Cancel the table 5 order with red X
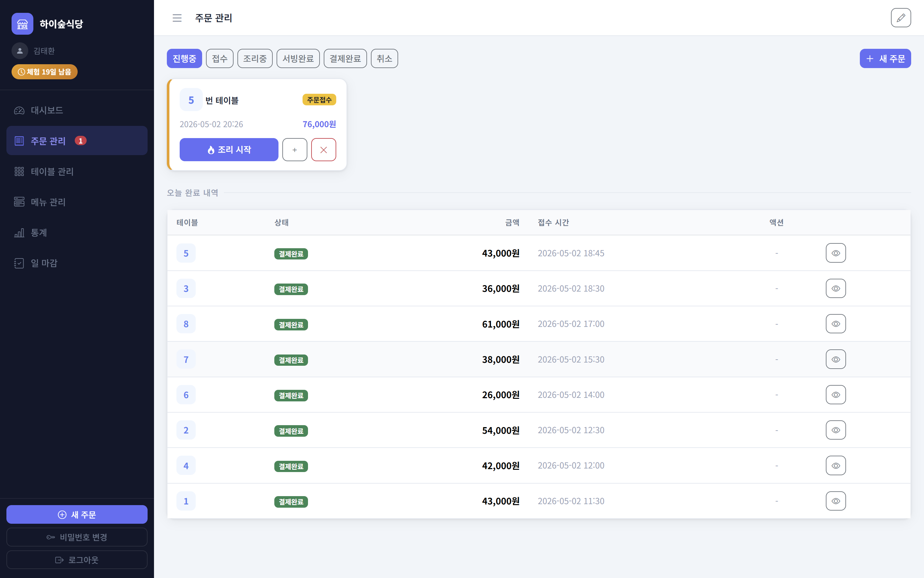The width and height of the screenshot is (924, 578). click(323, 149)
